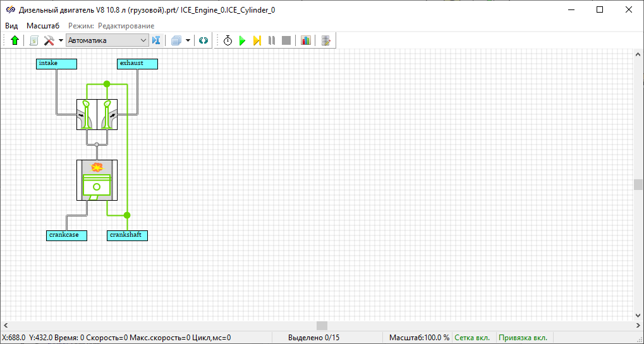This screenshot has width=644, height=344.
Task: Open the Масштаб menu
Action: [x=43, y=26]
